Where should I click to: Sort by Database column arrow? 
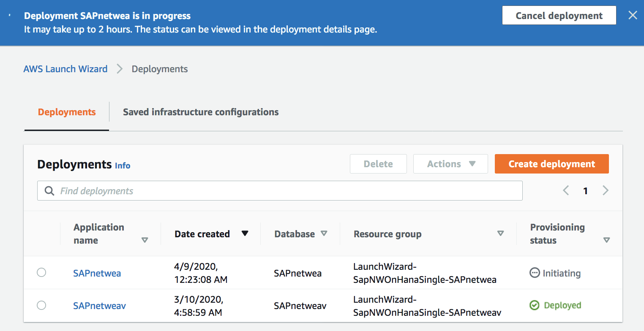point(324,233)
